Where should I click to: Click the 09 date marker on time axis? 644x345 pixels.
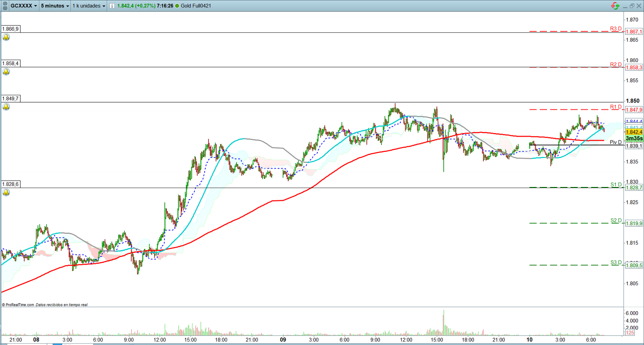tap(283, 340)
